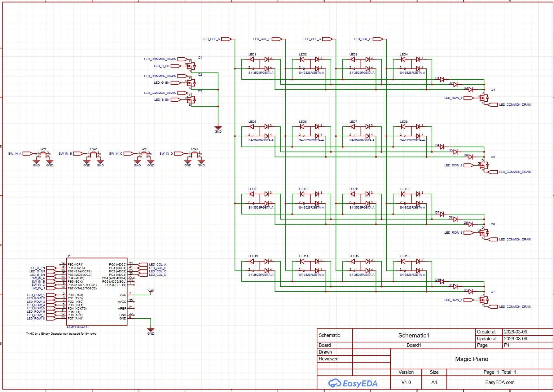Click LED_COMMON_DRAIN label at Q7 source

515,307
